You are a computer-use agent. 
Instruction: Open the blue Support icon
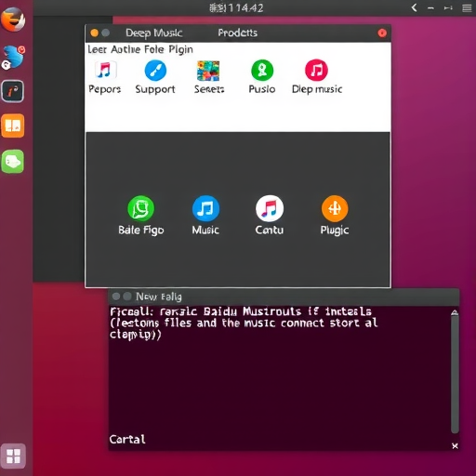155,70
